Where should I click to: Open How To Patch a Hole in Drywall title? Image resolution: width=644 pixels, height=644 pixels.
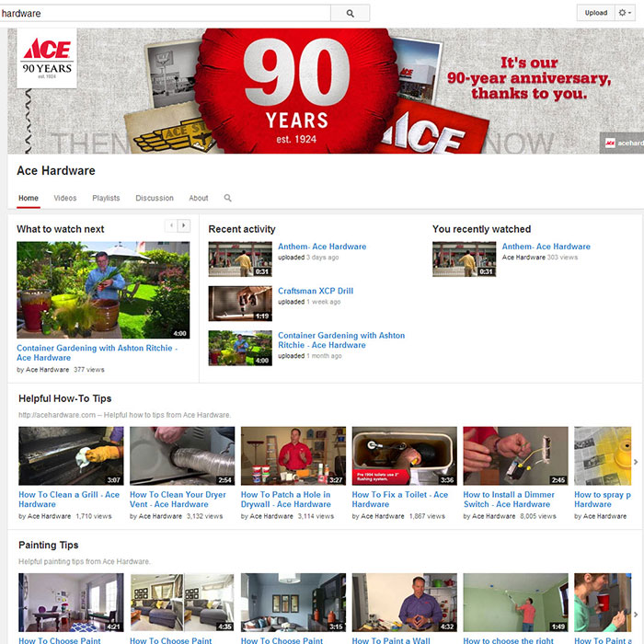tap(286, 500)
